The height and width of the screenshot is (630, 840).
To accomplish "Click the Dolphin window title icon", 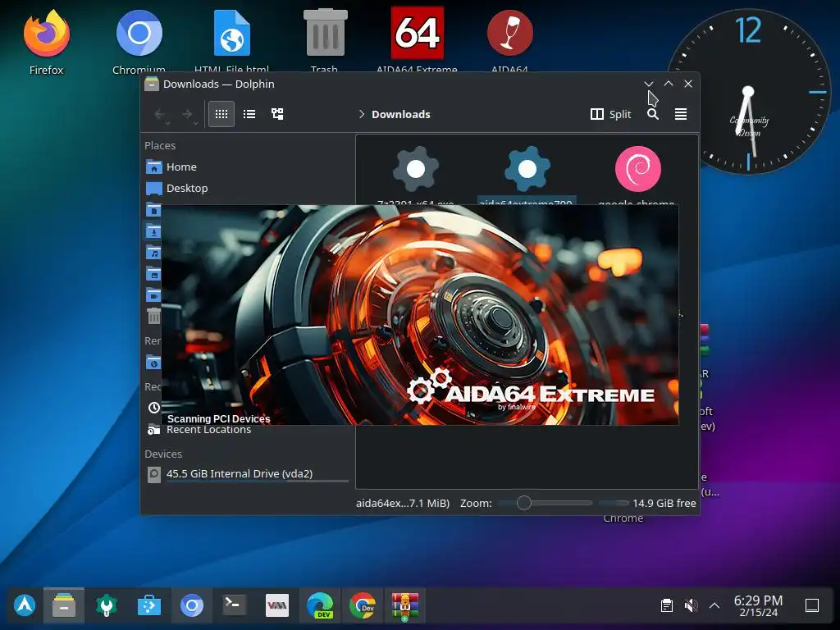I will [152, 84].
